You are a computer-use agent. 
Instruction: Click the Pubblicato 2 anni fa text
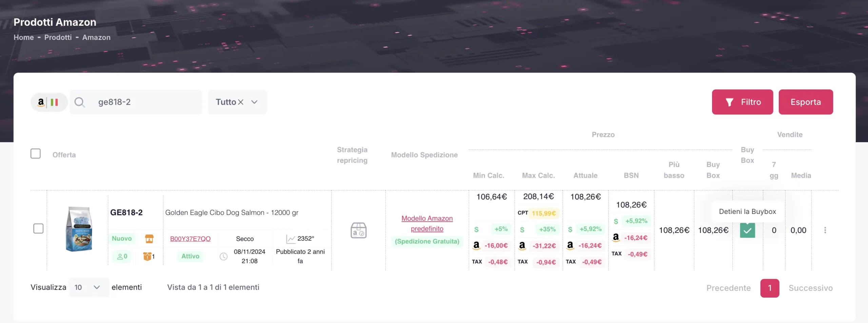coord(300,256)
